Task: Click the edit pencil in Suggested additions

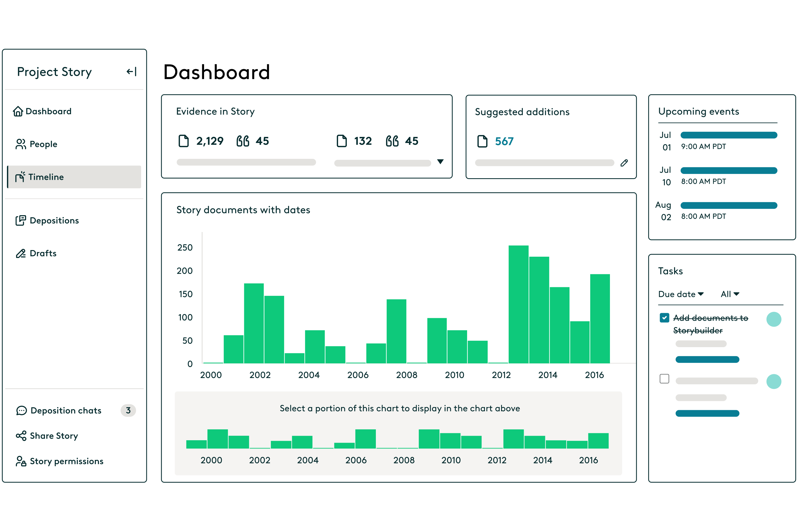Action: [x=624, y=163]
